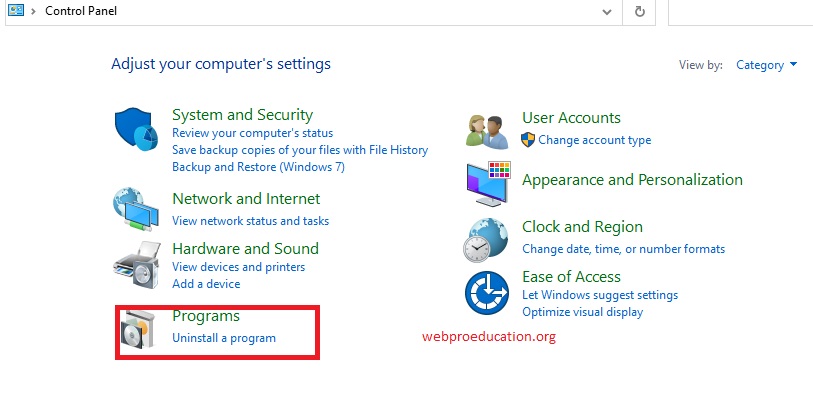Click the Appearance and Personalization monitor icon

tap(487, 182)
